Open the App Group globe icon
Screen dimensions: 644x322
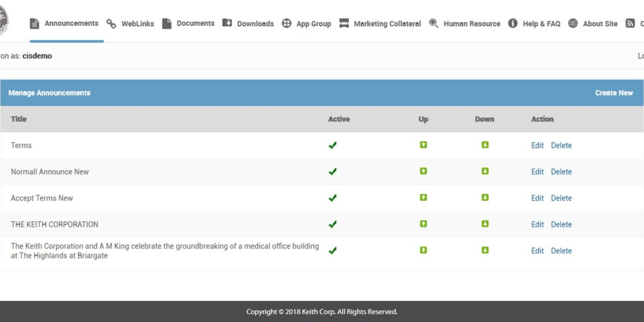(x=286, y=23)
